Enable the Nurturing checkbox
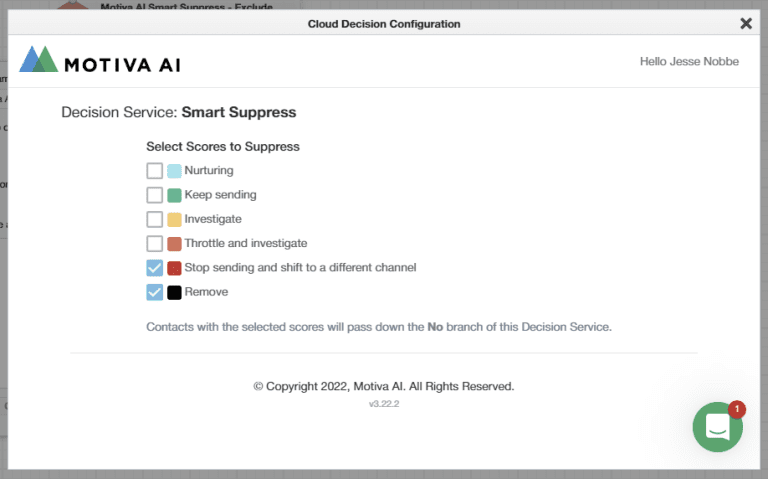The height and width of the screenshot is (479, 768). (x=155, y=171)
